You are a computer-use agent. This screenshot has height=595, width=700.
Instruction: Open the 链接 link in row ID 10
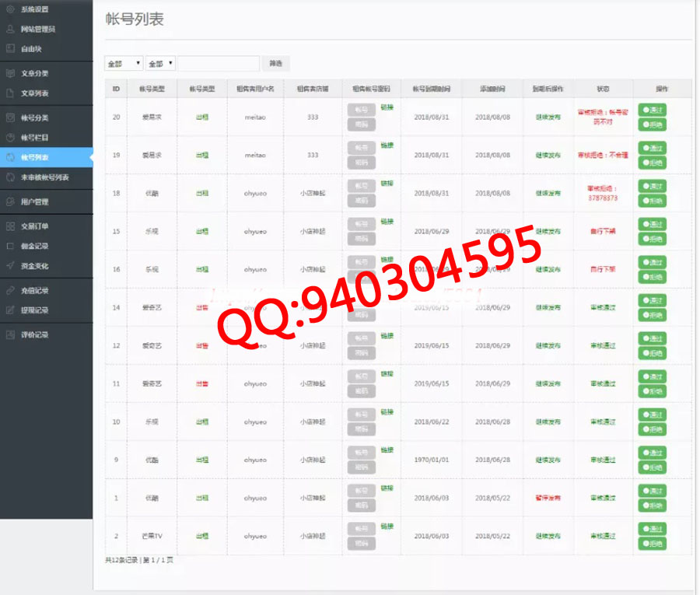pyautogui.click(x=387, y=411)
